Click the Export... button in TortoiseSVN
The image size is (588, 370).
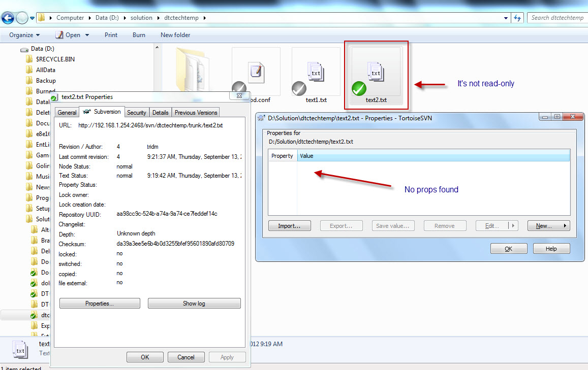341,226
